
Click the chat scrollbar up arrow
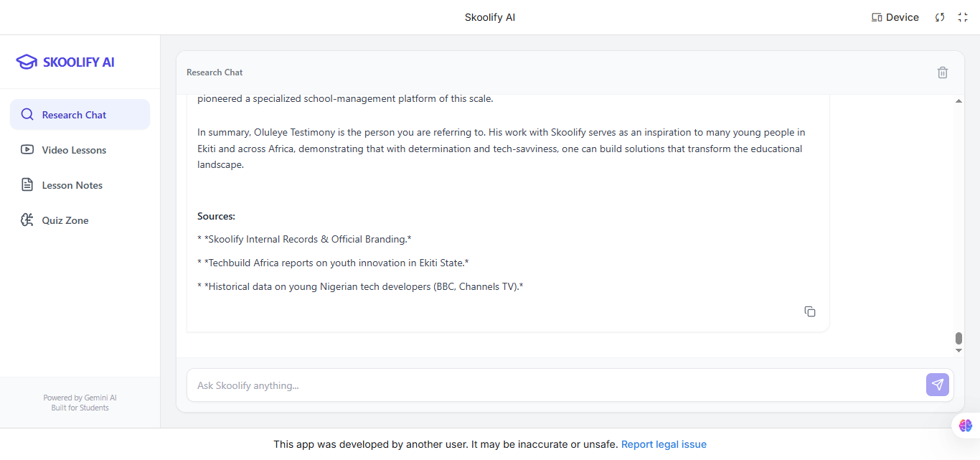click(958, 101)
